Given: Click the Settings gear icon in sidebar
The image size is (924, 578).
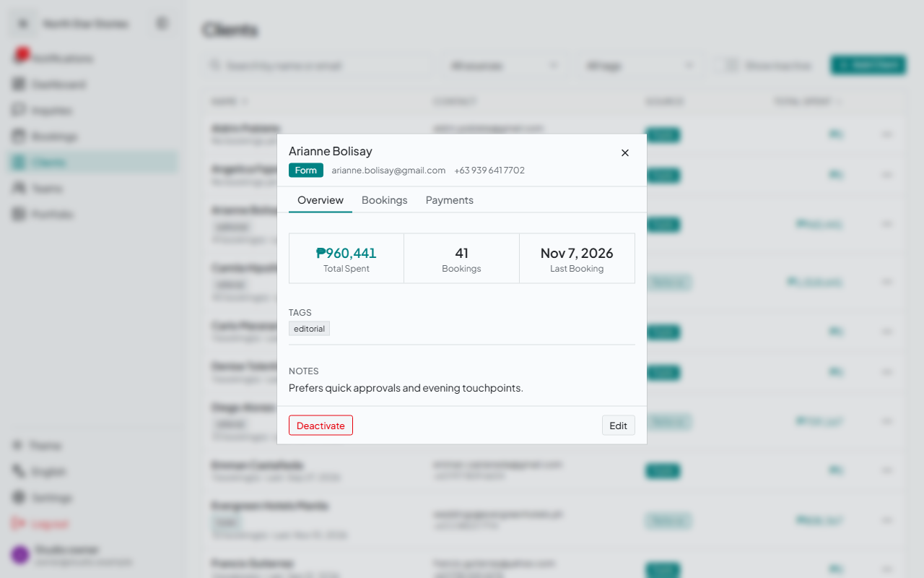Looking at the screenshot, I should pos(19,498).
